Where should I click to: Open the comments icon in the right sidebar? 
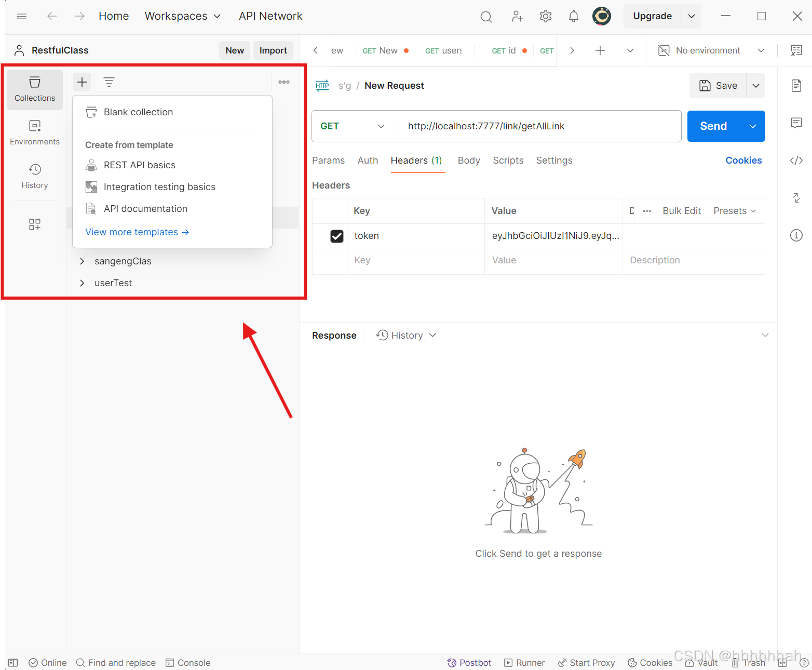pyautogui.click(x=796, y=123)
